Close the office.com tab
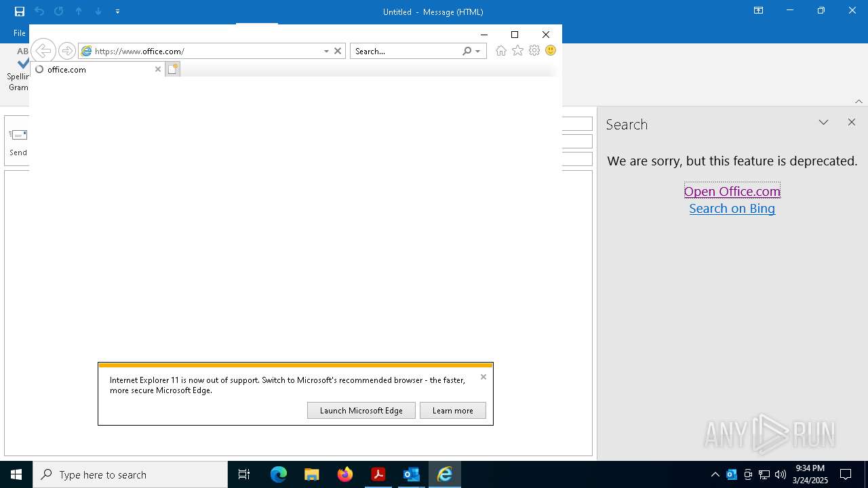This screenshot has width=868, height=488. [x=158, y=69]
